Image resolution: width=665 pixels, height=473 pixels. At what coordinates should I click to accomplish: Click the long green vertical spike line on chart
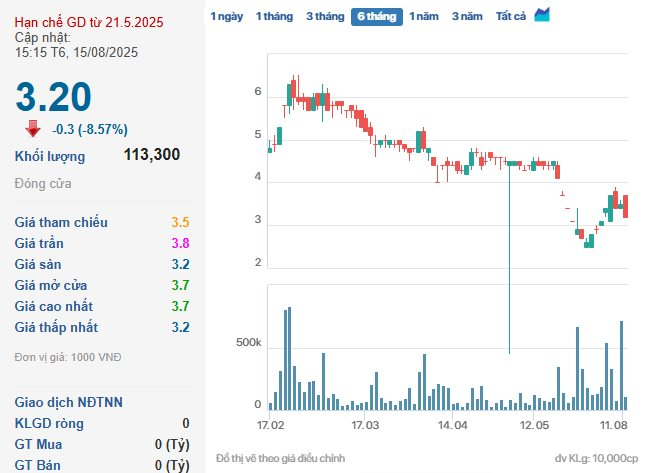coord(510,260)
